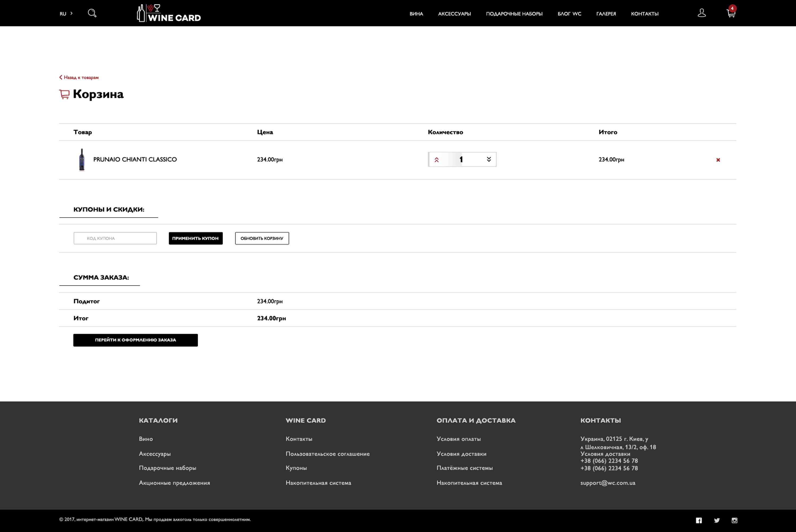Open footer link Аксессуары
The width and height of the screenshot is (796, 532).
click(155, 454)
